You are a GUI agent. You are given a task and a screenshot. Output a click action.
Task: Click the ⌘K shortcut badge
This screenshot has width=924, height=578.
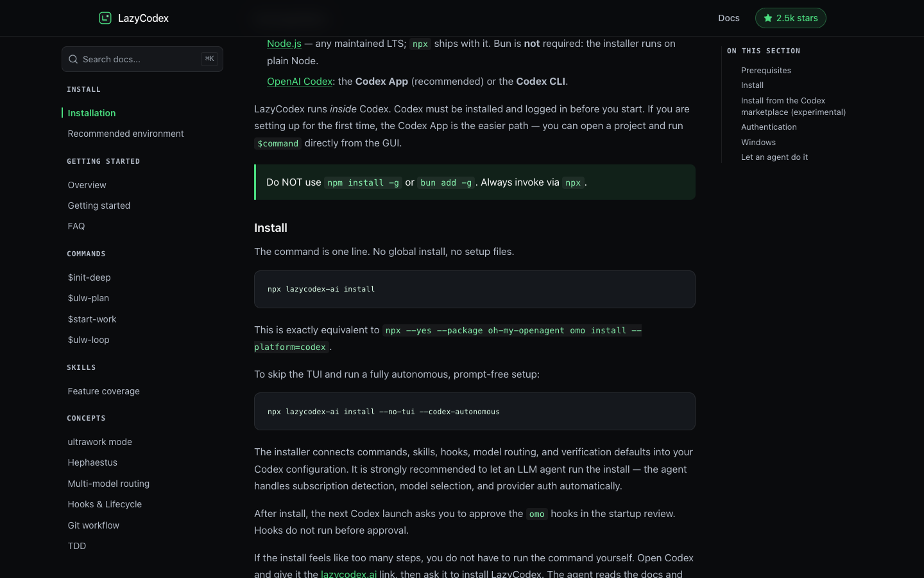209,59
